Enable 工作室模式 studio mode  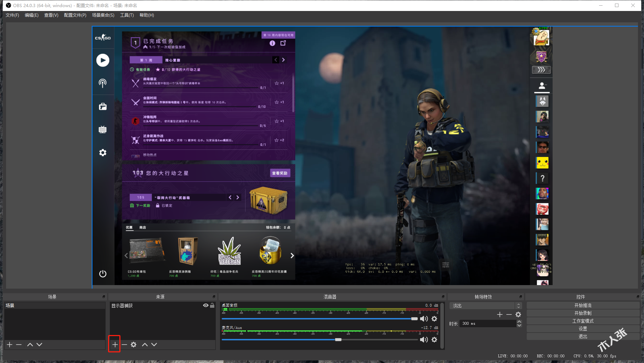click(x=583, y=321)
